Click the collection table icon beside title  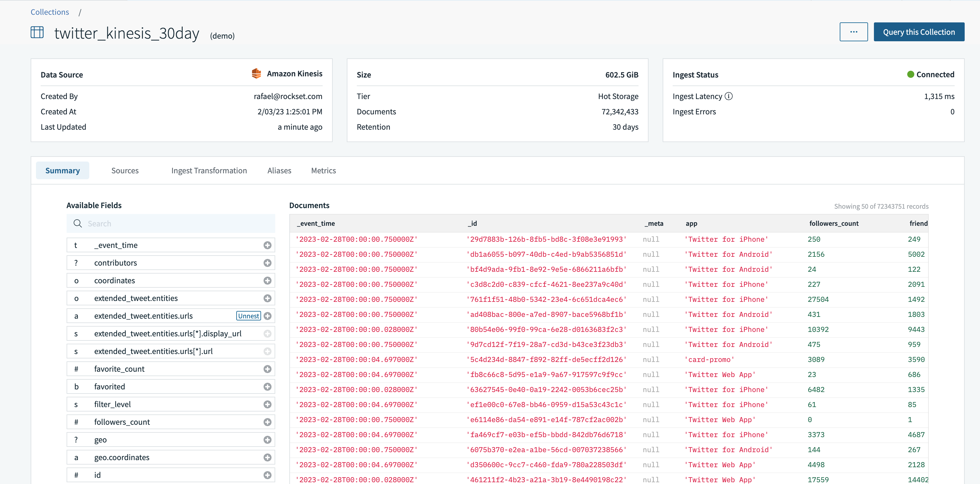pos(37,32)
